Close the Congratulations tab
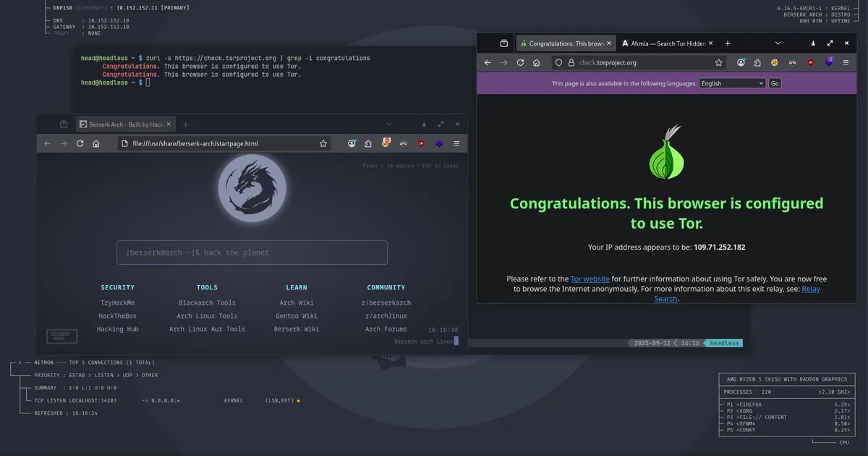This screenshot has width=868, height=456. click(x=609, y=43)
